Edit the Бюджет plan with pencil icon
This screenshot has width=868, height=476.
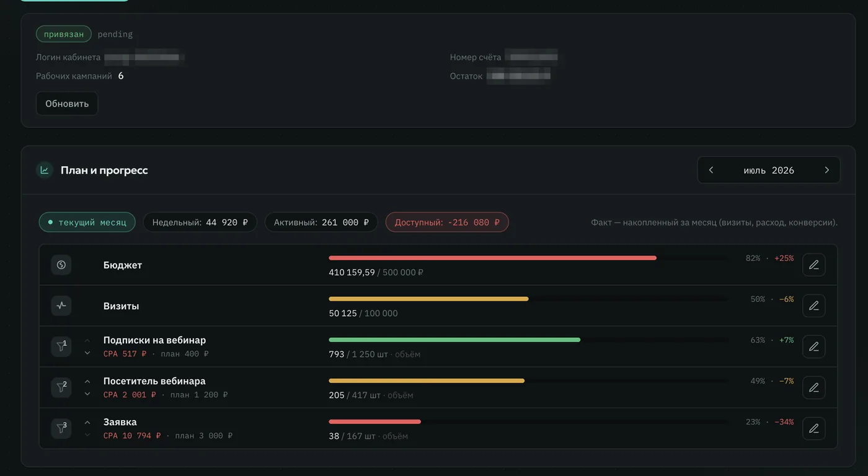point(813,265)
